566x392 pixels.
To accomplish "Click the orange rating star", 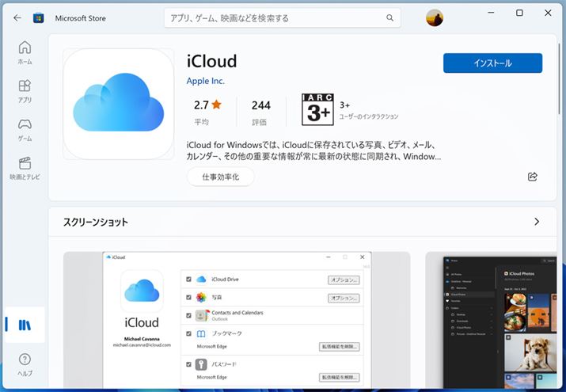I will [217, 105].
